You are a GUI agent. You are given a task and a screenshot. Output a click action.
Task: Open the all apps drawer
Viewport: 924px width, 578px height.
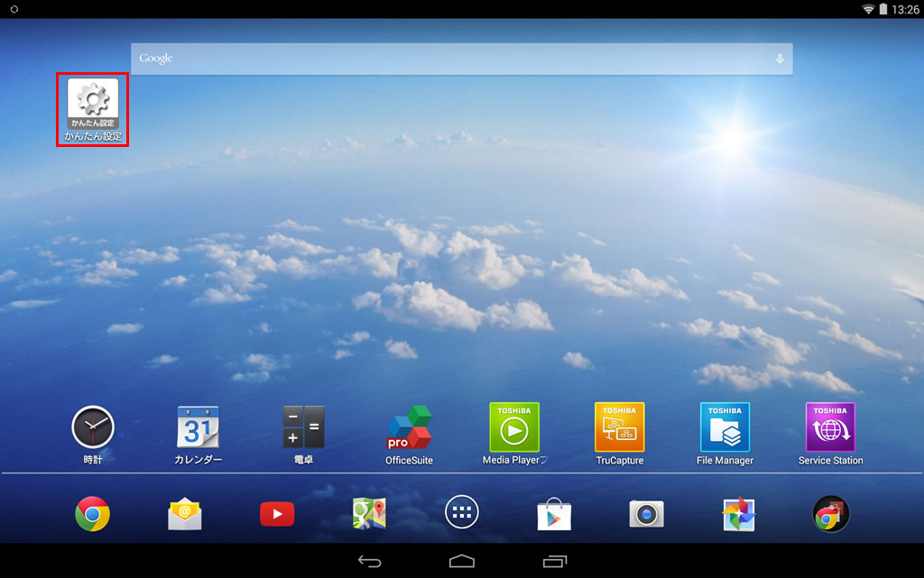462,514
